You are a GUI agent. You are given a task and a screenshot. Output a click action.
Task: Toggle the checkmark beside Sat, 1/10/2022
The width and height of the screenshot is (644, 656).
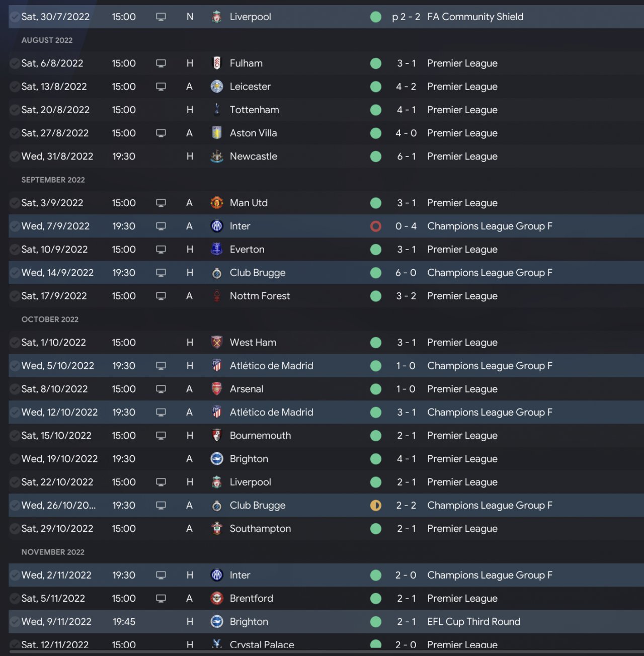(15, 343)
